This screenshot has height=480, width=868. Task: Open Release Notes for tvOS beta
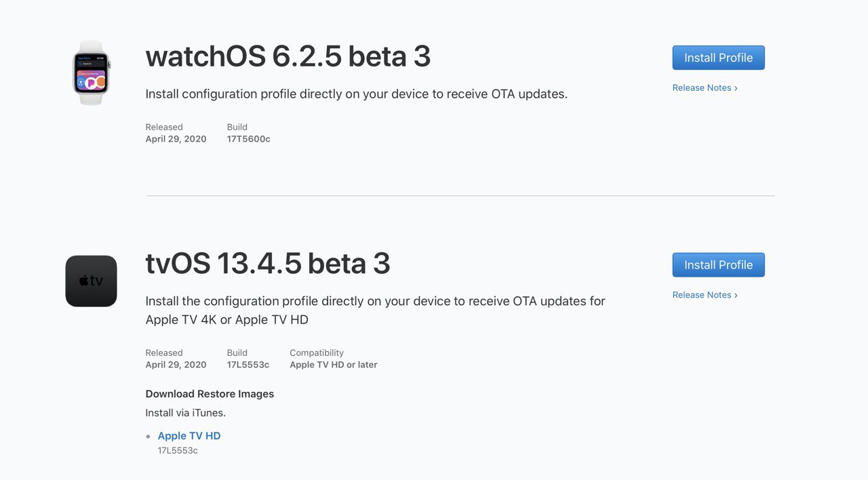coord(705,295)
